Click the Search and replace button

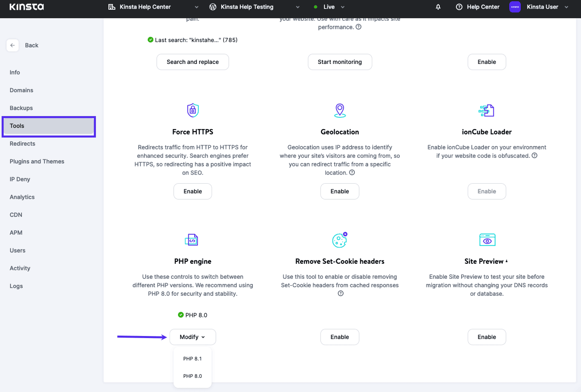click(192, 61)
